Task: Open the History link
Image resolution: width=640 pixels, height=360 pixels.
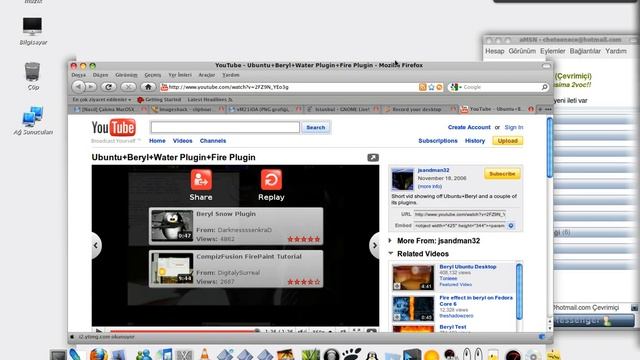Action: 475,141
